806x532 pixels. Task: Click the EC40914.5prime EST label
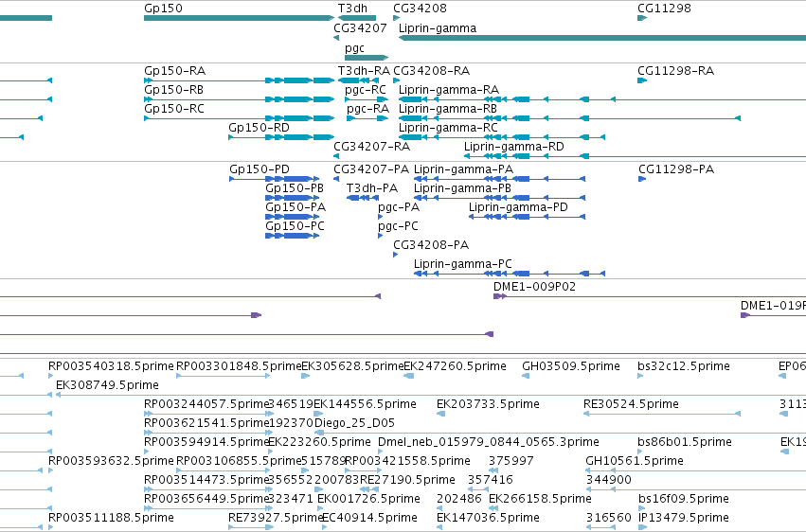point(369,518)
